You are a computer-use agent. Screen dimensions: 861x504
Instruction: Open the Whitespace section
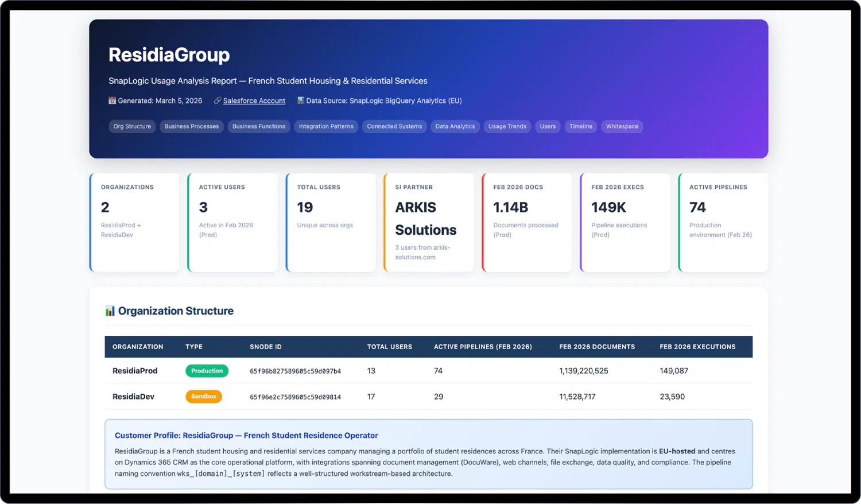[622, 126]
